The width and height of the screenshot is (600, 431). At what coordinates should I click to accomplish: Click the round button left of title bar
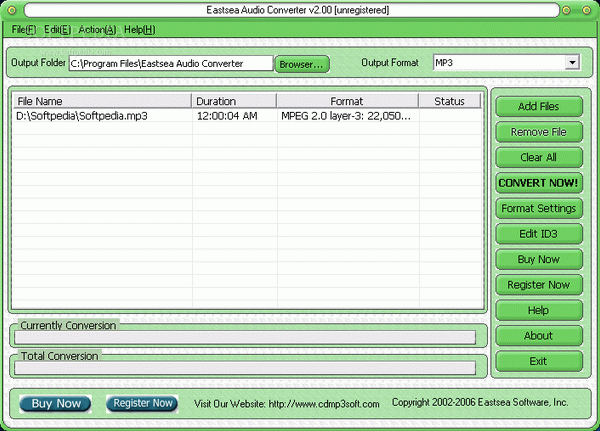(12, 10)
